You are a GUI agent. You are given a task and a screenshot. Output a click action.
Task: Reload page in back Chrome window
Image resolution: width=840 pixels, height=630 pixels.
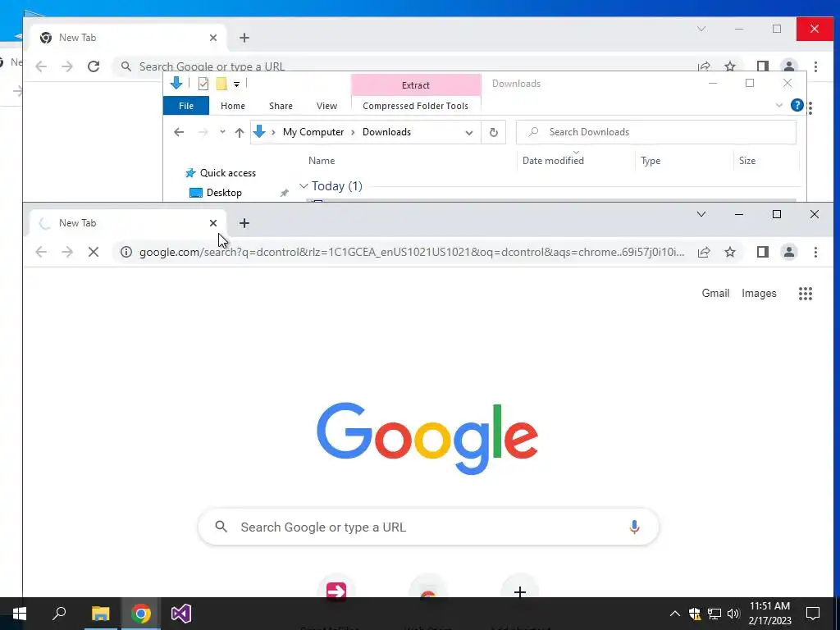click(94, 66)
